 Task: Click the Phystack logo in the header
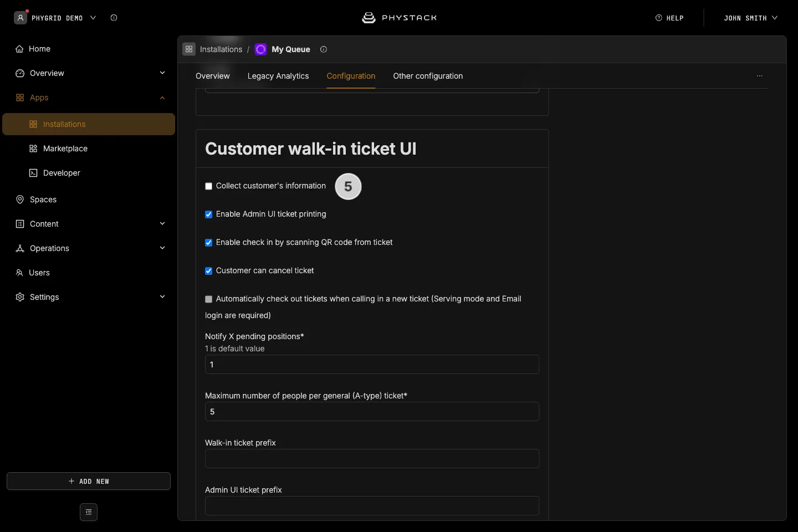399,18
